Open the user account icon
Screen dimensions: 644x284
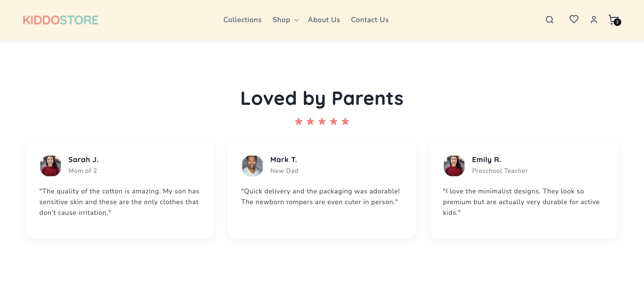[x=594, y=19]
